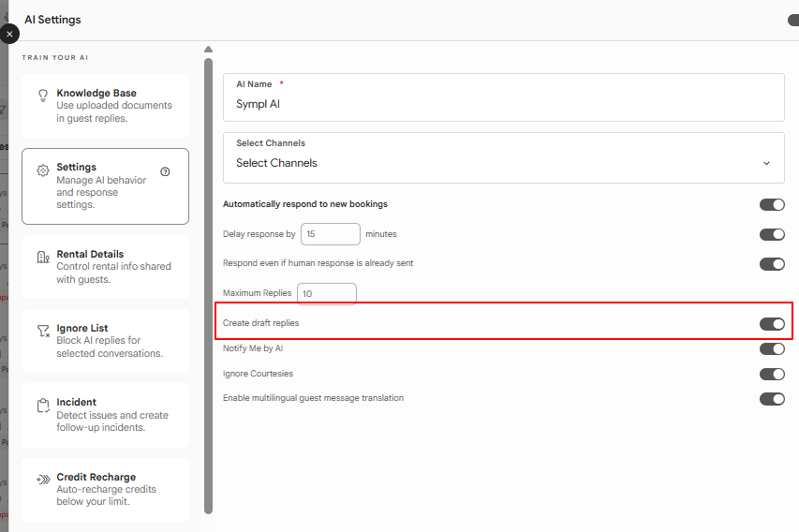
Task: Toggle Respond even if human response sent
Action: (x=772, y=264)
